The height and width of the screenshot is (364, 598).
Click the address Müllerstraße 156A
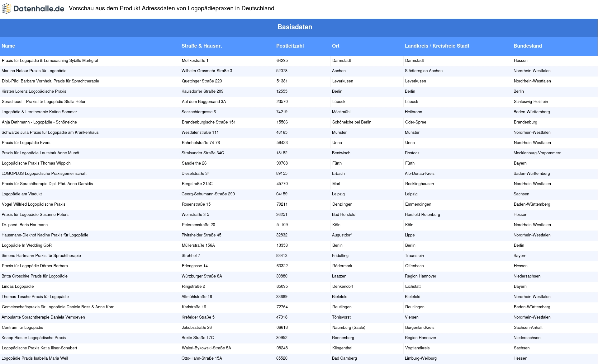(x=198, y=245)
